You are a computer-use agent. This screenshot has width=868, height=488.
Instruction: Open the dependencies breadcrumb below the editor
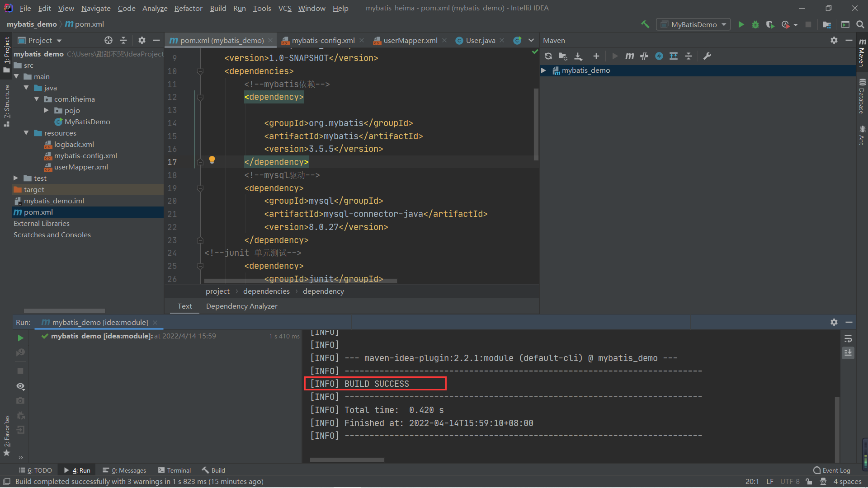click(x=266, y=291)
